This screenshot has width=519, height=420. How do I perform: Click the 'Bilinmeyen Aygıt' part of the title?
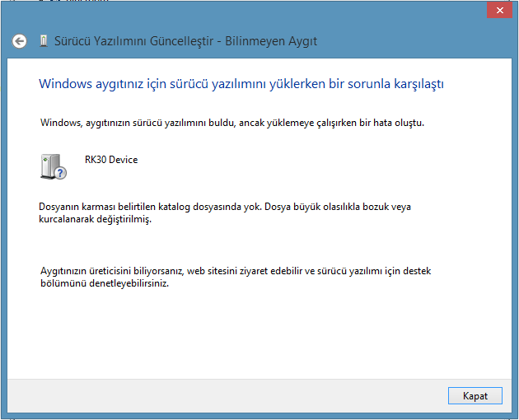pyautogui.click(x=275, y=41)
